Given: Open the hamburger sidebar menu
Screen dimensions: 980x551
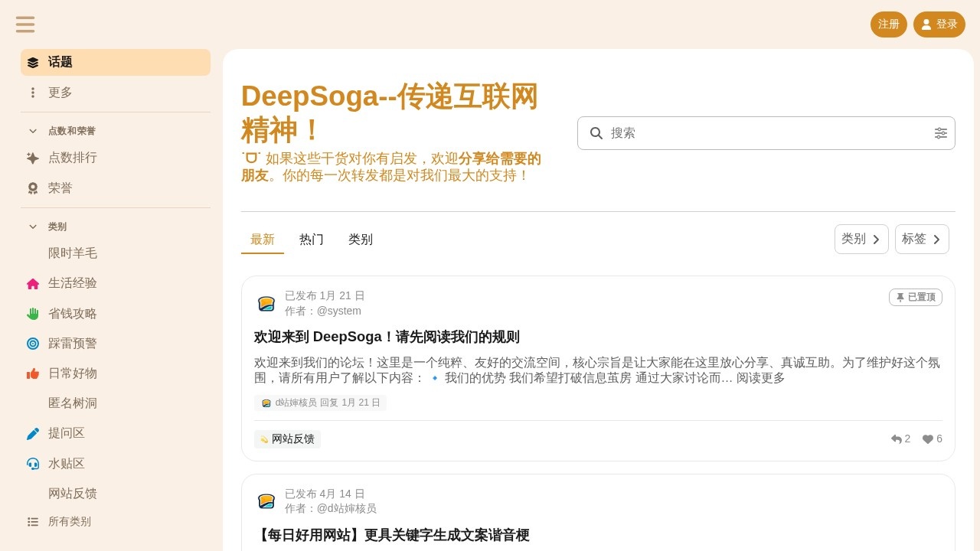Looking at the screenshot, I should click(x=25, y=24).
